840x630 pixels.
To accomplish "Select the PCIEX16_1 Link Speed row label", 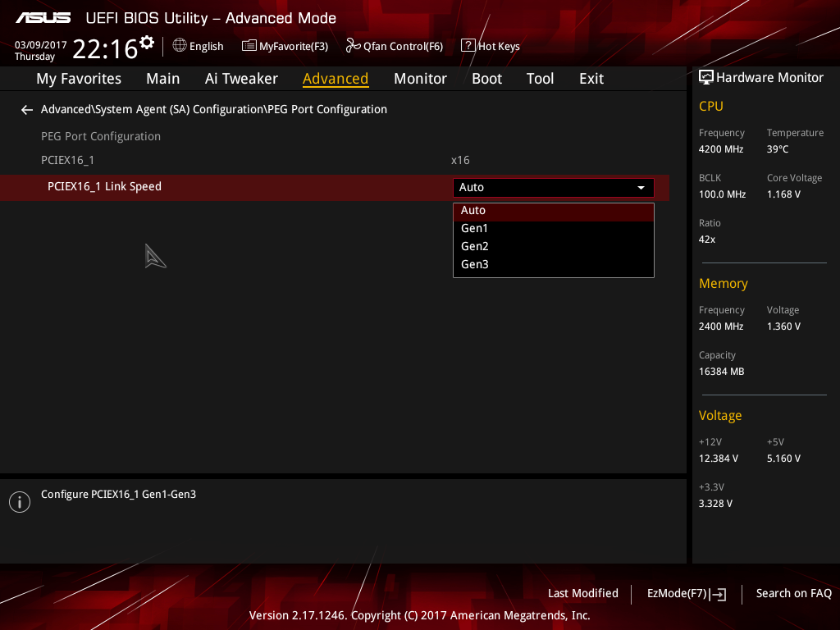I will (x=104, y=186).
